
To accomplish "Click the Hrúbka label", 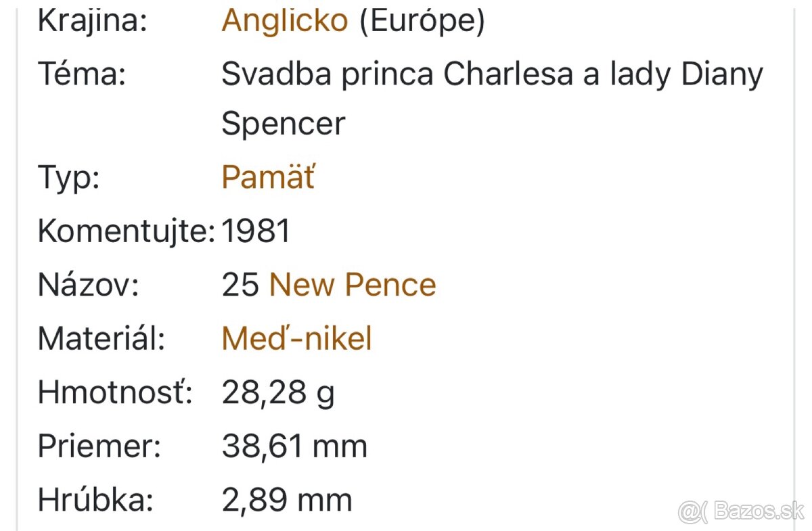I will coord(95,500).
